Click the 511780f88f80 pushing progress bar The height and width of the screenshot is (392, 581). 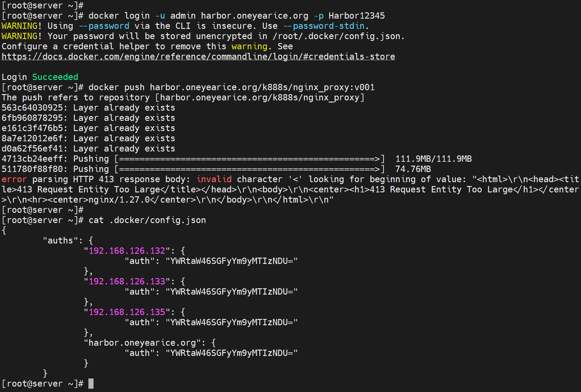pos(250,169)
